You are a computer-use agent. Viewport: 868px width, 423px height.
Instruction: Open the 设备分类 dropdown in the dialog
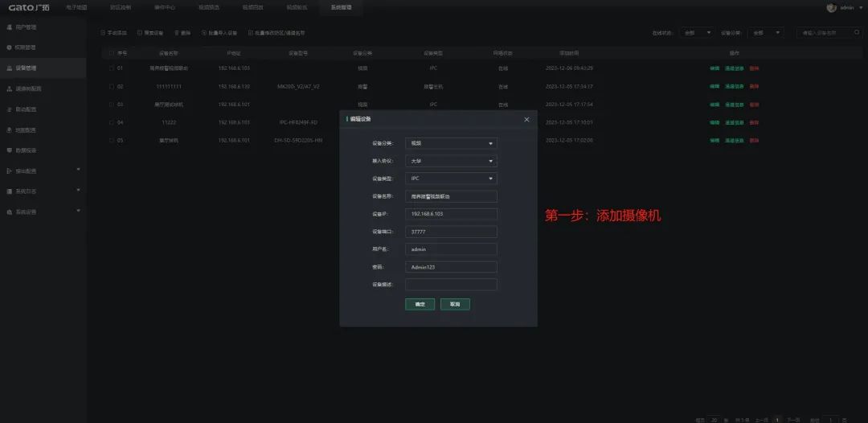pyautogui.click(x=451, y=144)
